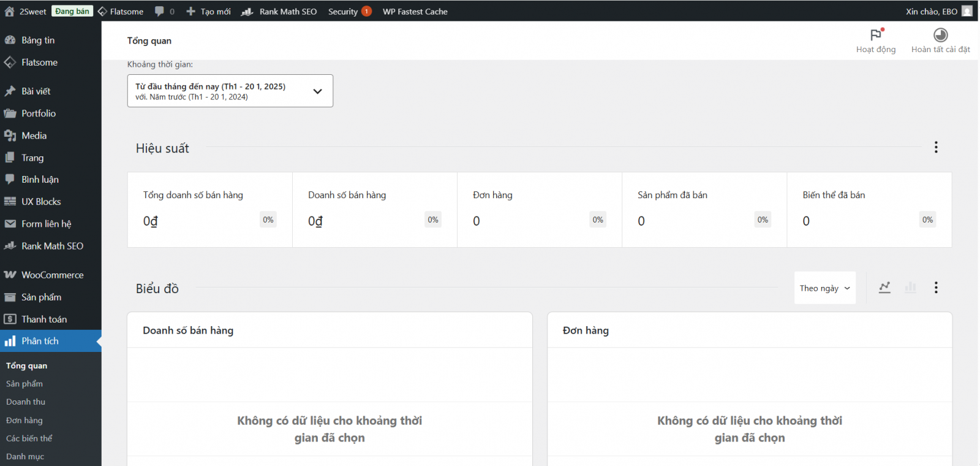Open the Security notification badge

tap(366, 11)
